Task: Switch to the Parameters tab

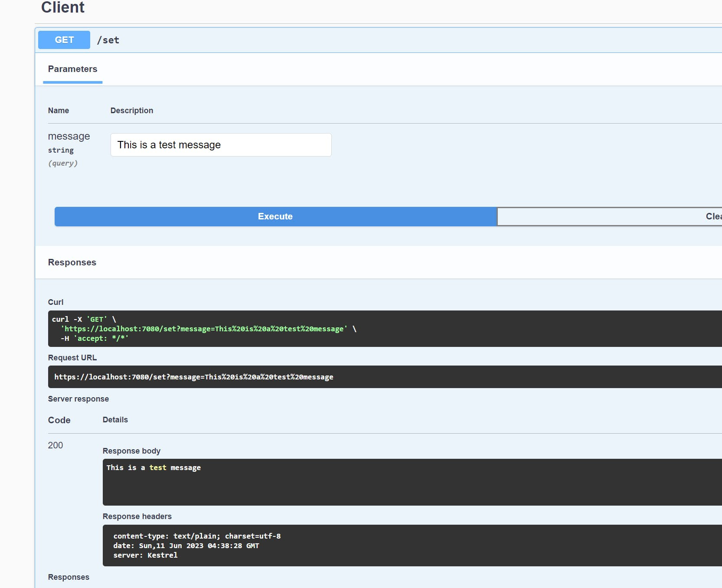Action: coord(72,69)
